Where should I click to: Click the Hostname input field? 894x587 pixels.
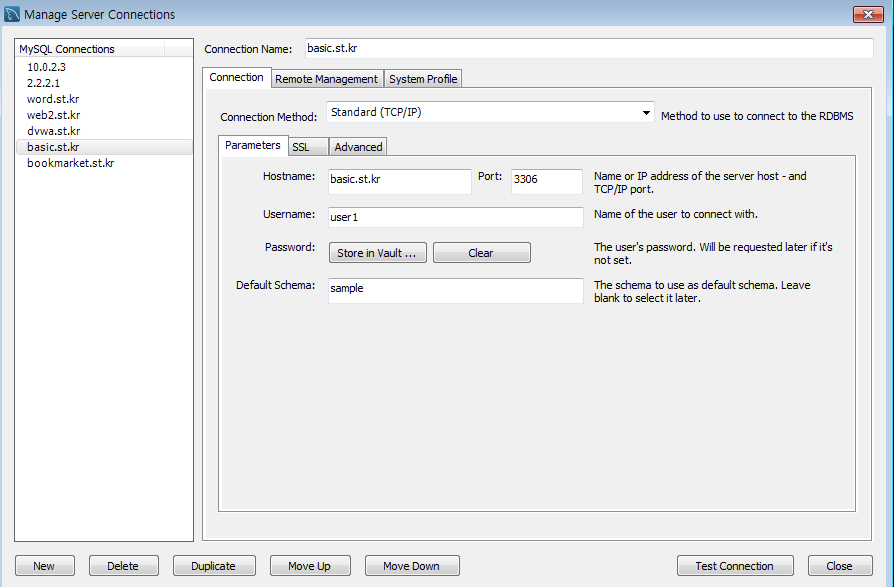(x=400, y=181)
